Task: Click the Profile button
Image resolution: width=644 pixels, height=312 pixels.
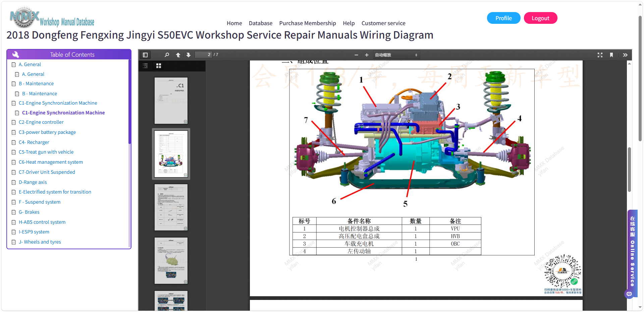Action: tap(504, 18)
